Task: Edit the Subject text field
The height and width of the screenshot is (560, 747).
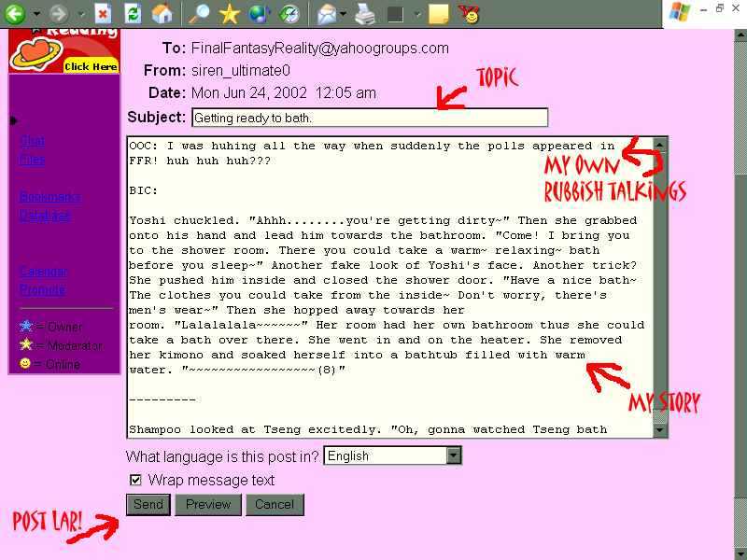Action: click(369, 118)
